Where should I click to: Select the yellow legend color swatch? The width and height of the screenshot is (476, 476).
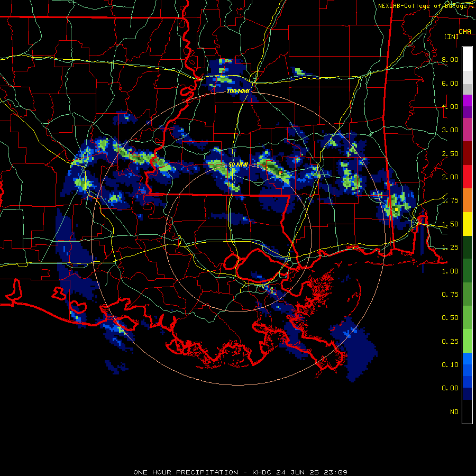tap(467, 224)
